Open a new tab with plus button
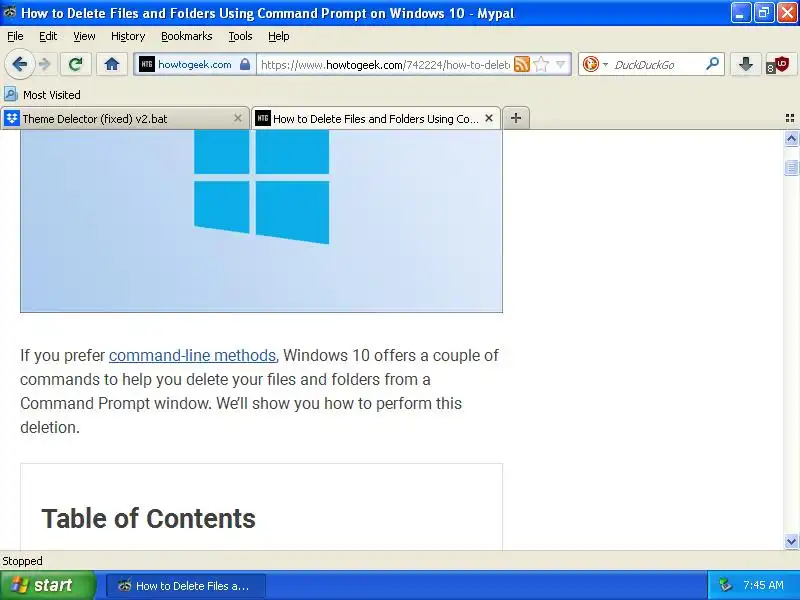Viewport: 800px width, 600px height. (x=516, y=118)
